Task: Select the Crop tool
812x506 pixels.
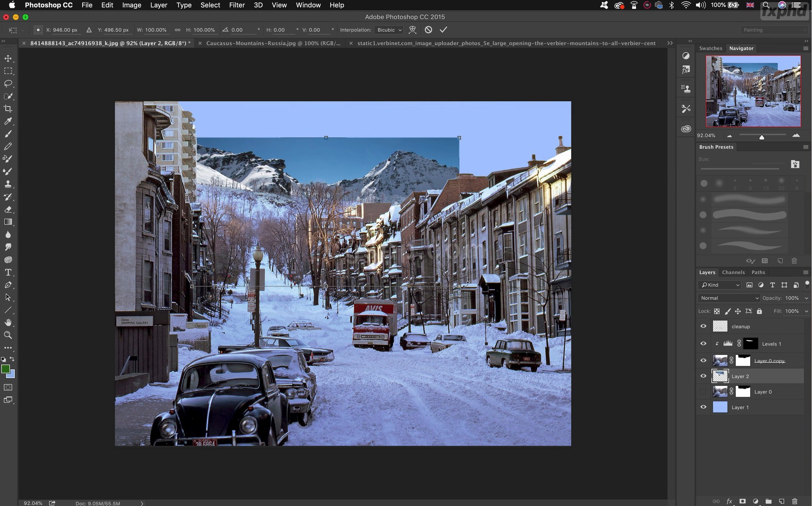Action: 8,109
